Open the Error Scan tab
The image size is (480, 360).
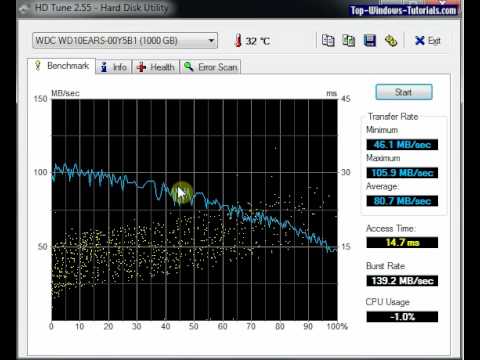(x=210, y=67)
